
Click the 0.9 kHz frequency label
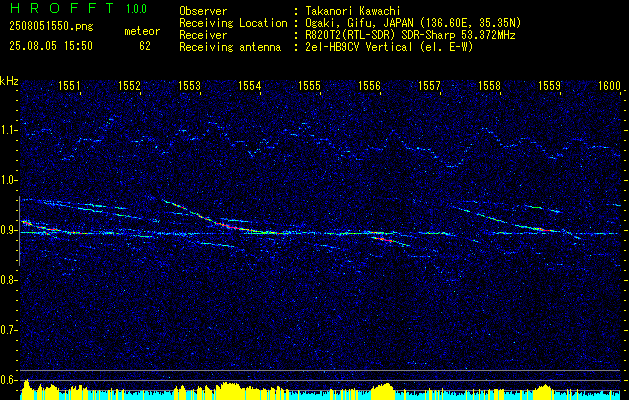click(x=8, y=231)
